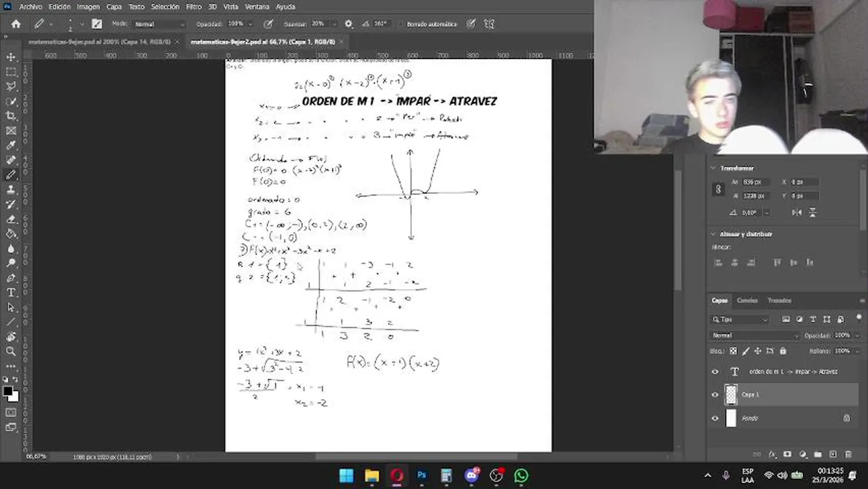Open the Imagen menu
The width and height of the screenshot is (868, 489).
pyautogui.click(x=88, y=6)
